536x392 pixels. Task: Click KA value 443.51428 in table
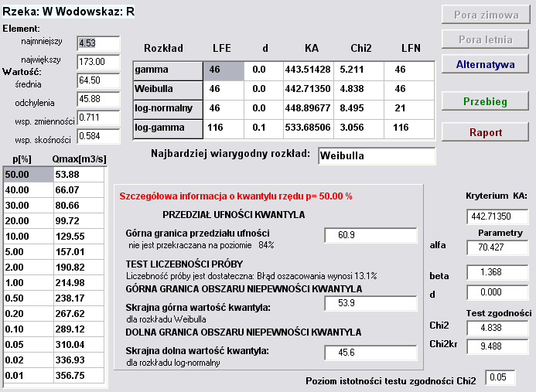[x=309, y=70]
